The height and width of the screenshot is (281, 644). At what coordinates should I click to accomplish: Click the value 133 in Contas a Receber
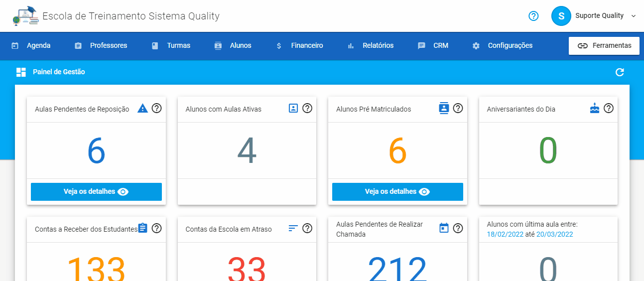tap(96, 269)
